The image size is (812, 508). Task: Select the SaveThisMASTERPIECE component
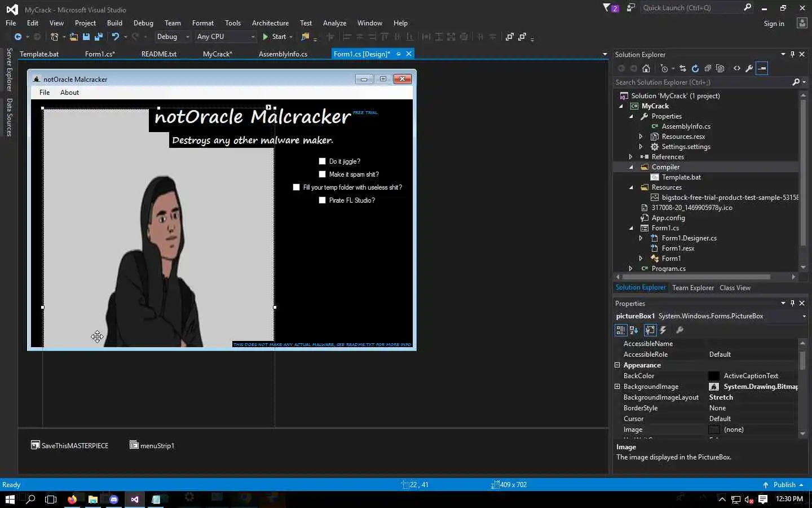pyautogui.click(x=69, y=445)
